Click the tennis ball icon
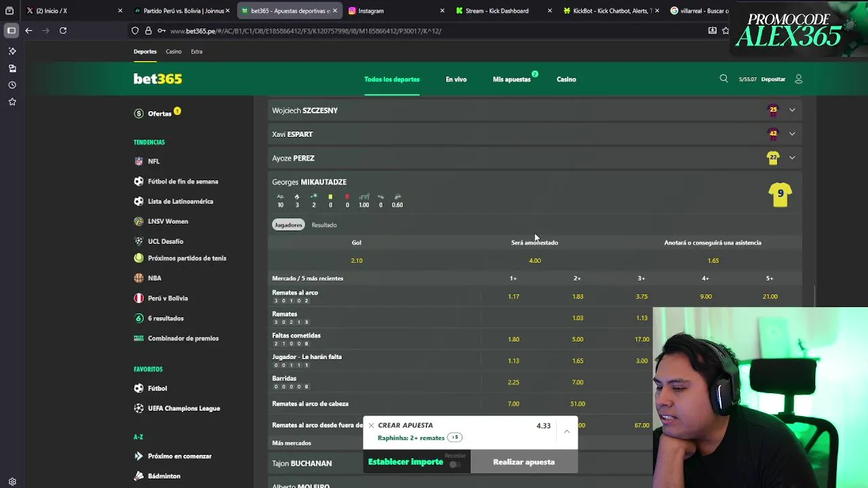This screenshot has width=868, height=488. [x=138, y=258]
